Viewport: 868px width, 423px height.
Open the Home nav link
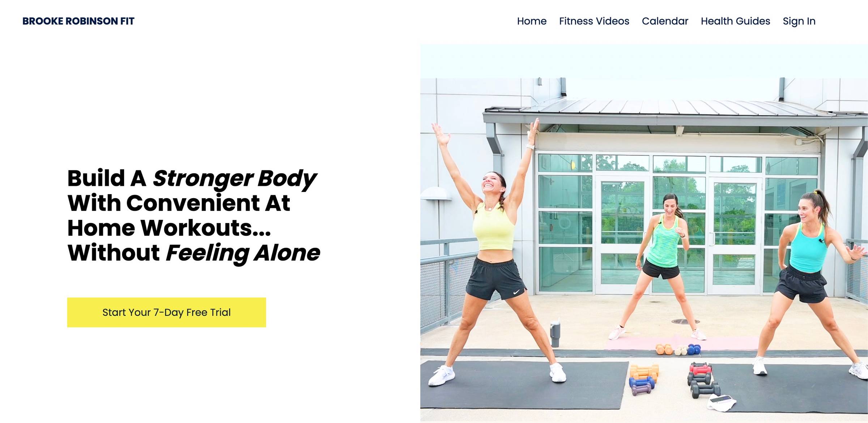point(532,21)
